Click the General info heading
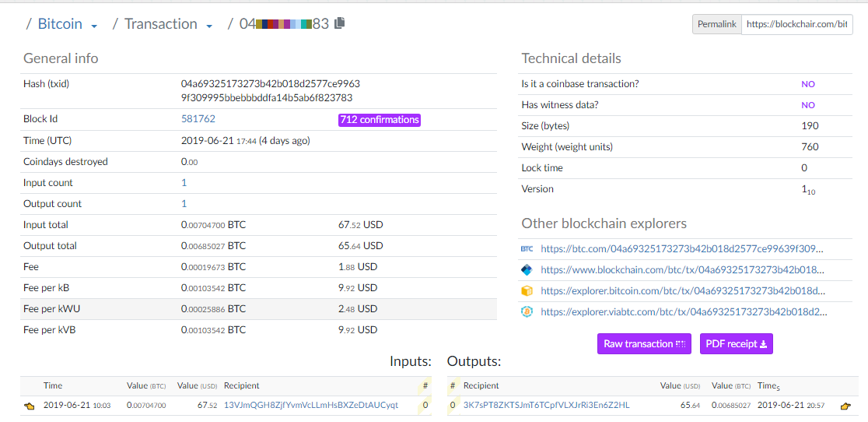The width and height of the screenshot is (868, 422). pyautogui.click(x=61, y=58)
